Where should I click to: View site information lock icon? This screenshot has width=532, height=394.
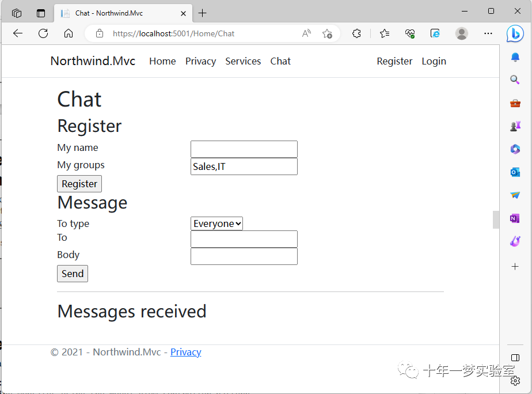coord(100,33)
